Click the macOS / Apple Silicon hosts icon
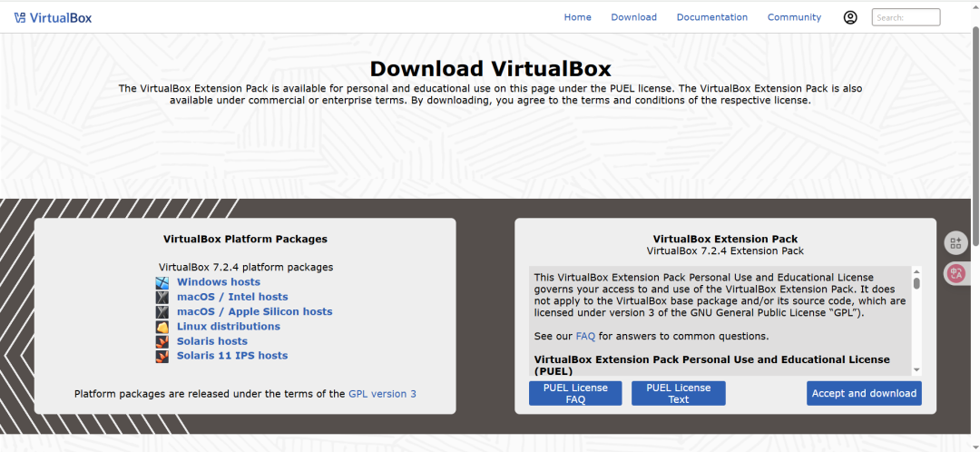Screen dimensions: 980x452 pyautogui.click(x=162, y=311)
